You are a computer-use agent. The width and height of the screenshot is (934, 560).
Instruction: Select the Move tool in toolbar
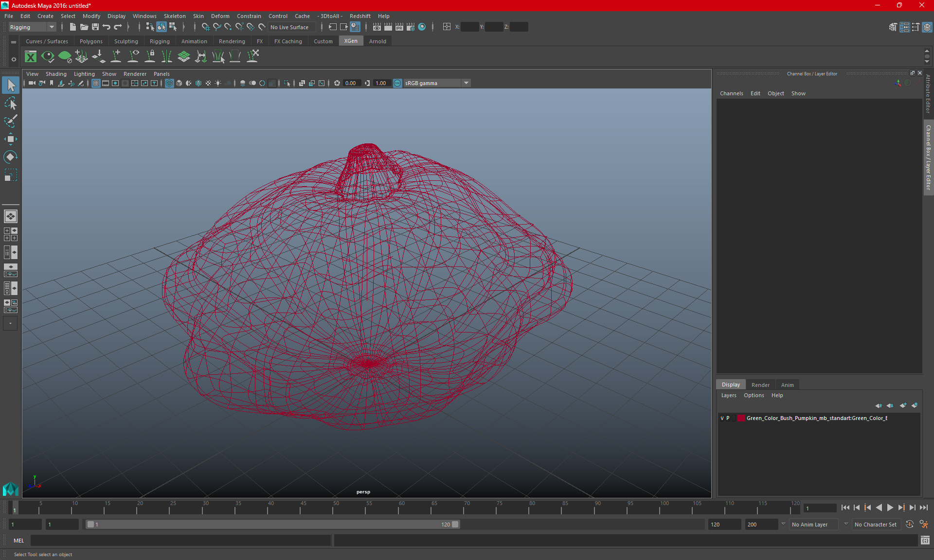click(x=10, y=139)
